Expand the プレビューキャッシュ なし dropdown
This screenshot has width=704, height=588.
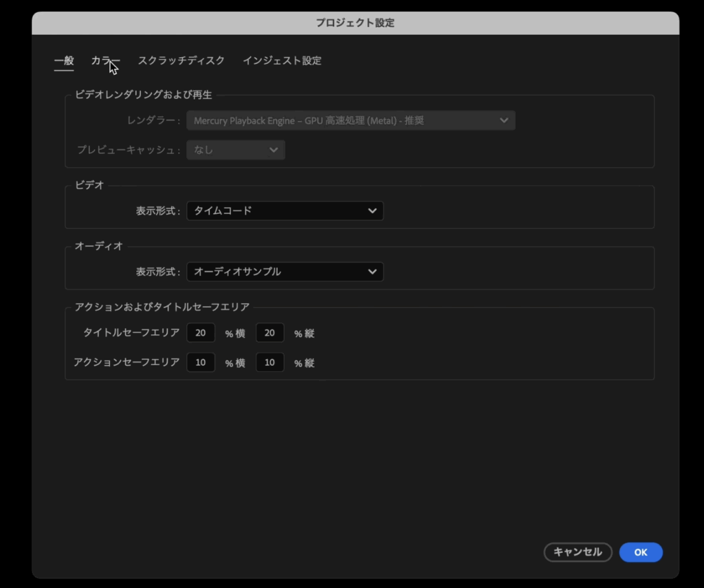coord(235,149)
